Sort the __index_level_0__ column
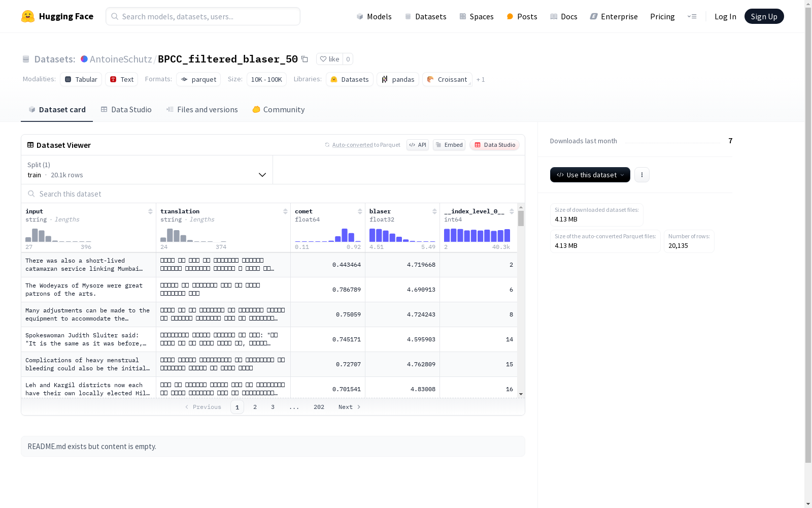The height and width of the screenshot is (508, 812). (x=512, y=211)
